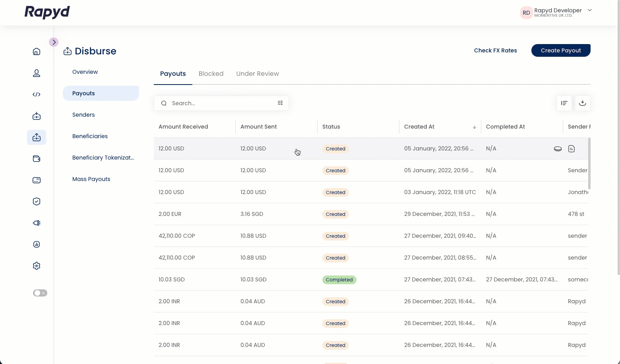Click the magnifier icon in search box
Viewport: 620px width, 364px height.
(164, 103)
